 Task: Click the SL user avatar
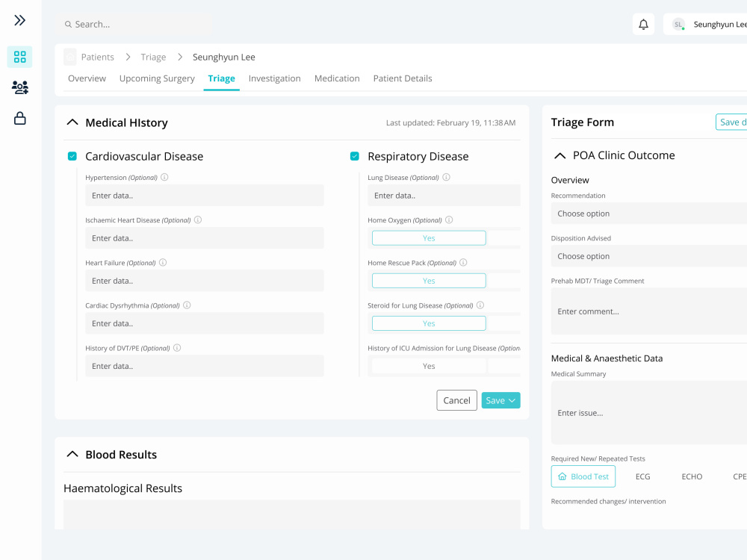678,25
